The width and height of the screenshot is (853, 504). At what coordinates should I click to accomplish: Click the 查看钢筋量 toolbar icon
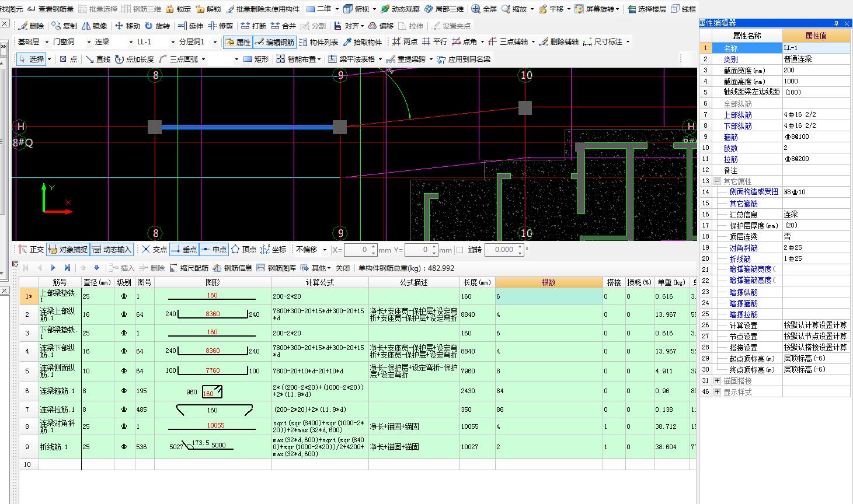(51, 9)
